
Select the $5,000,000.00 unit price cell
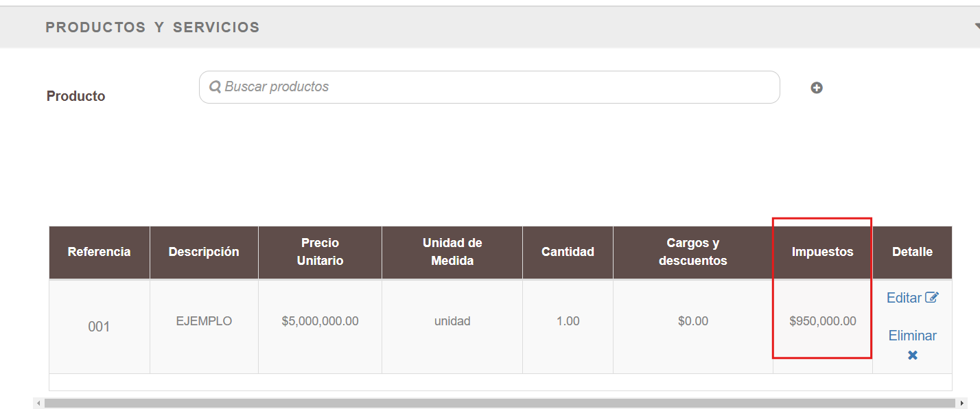click(320, 327)
